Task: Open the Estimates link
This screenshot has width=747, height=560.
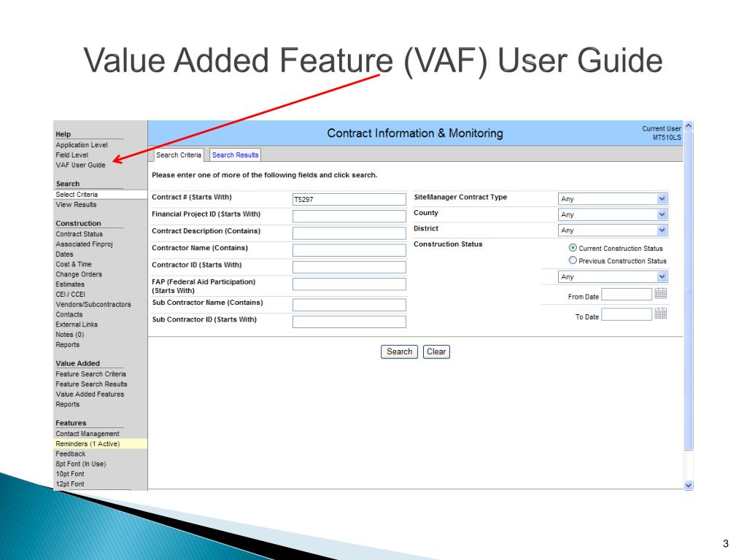Action: 69,284
